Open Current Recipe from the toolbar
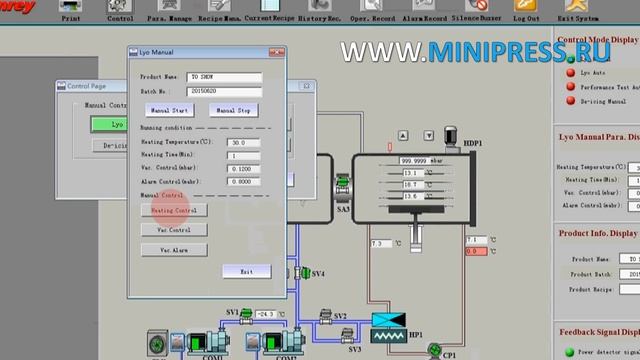 pyautogui.click(x=270, y=7)
